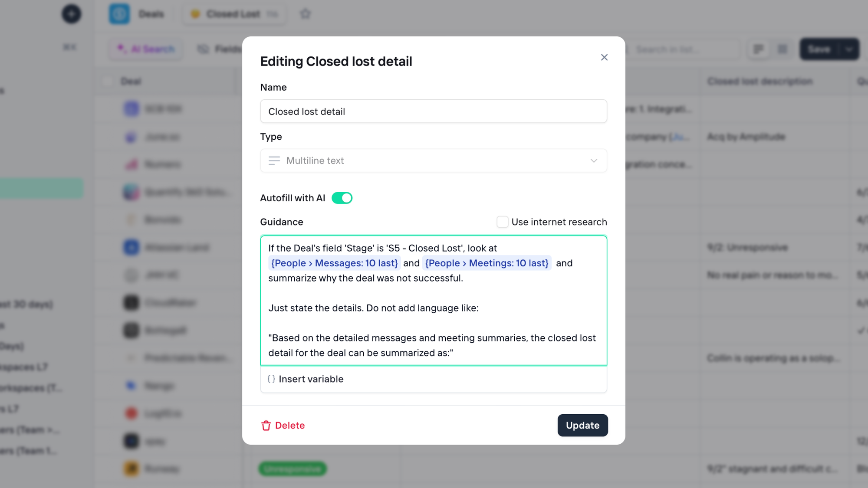Click the blue Deals app icon

point(119,14)
